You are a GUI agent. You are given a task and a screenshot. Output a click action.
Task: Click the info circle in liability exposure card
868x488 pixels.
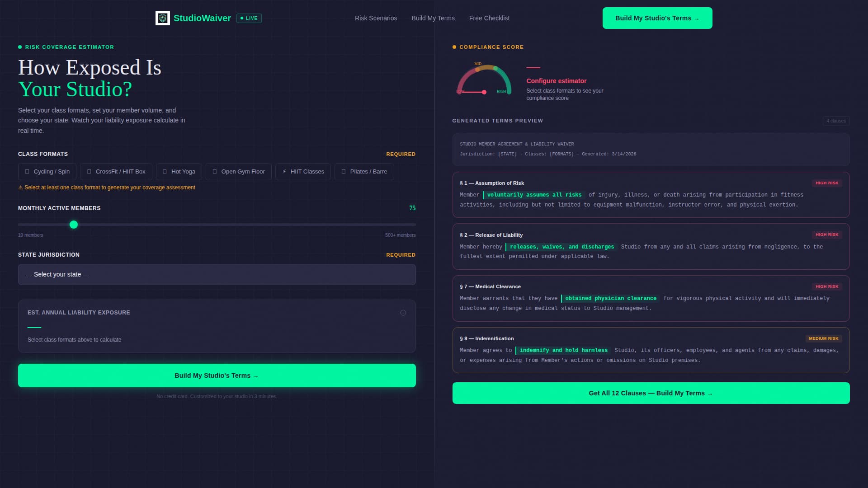403,313
